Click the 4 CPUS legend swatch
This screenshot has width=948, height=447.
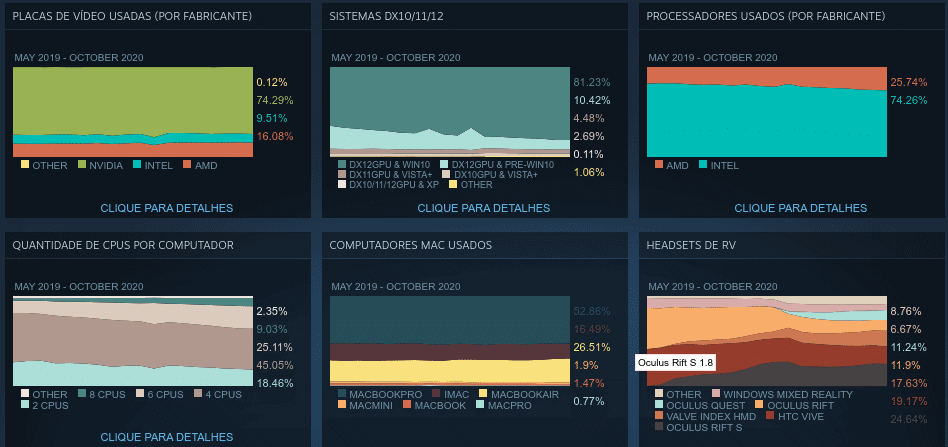coord(197,394)
